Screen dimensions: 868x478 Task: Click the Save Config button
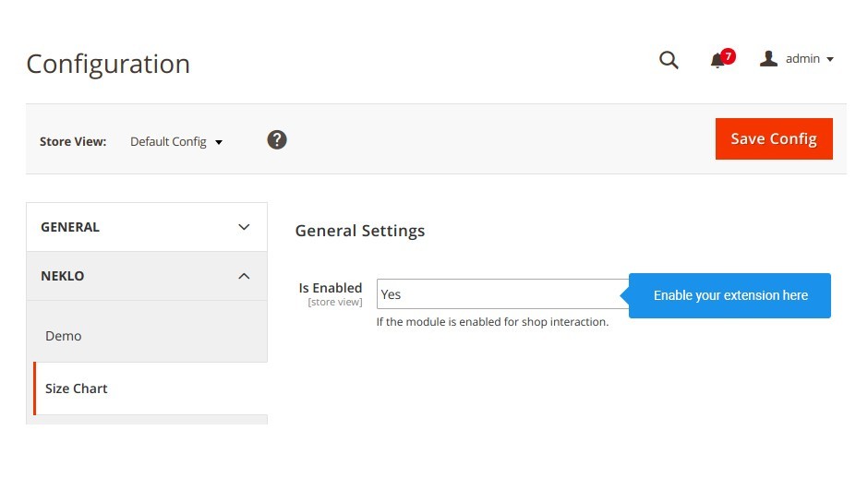click(774, 138)
